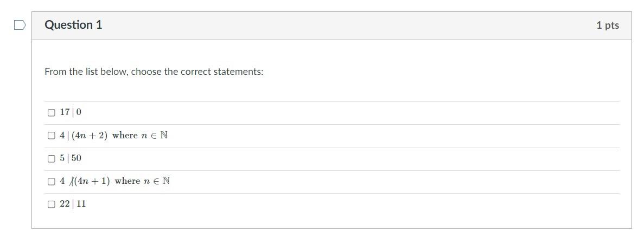Click the 'choose the correct statements' prompt
Viewport: 644px width, 230px height.
pos(197,72)
